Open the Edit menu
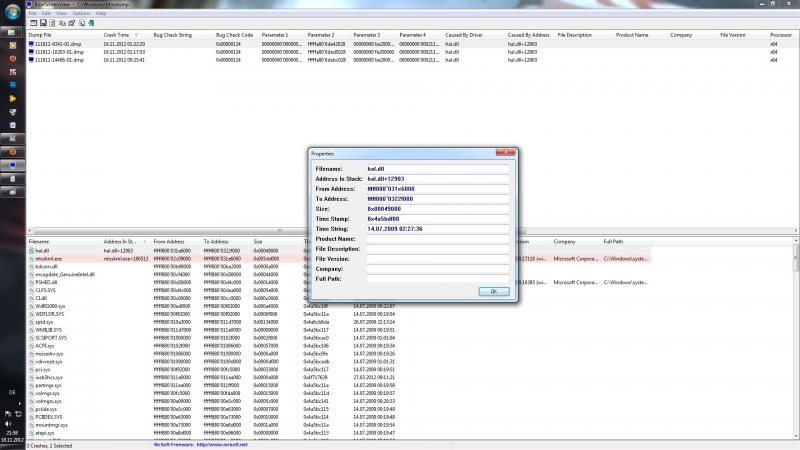800x450 pixels. pyautogui.click(x=46, y=13)
